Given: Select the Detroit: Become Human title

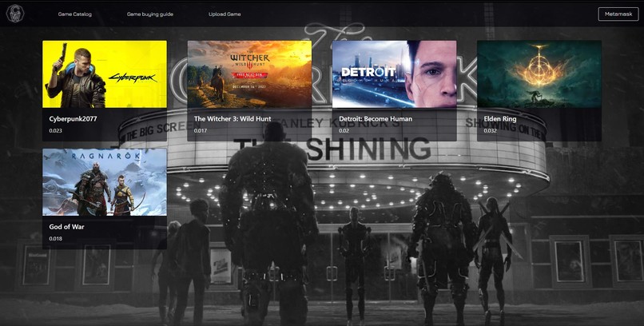Looking at the screenshot, I should (x=376, y=119).
